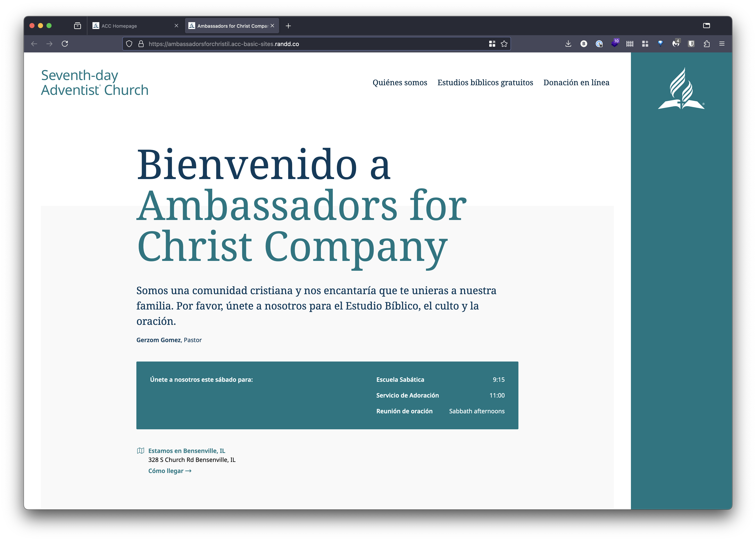
Task: Click the 328 S Church Rd address
Action: click(192, 460)
